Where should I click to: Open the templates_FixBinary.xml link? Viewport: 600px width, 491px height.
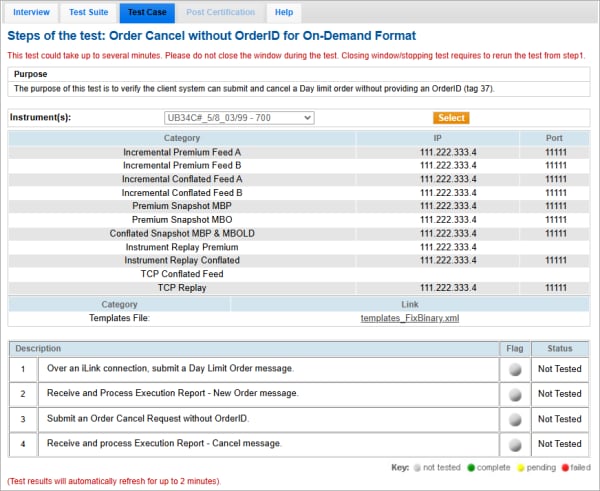click(409, 318)
